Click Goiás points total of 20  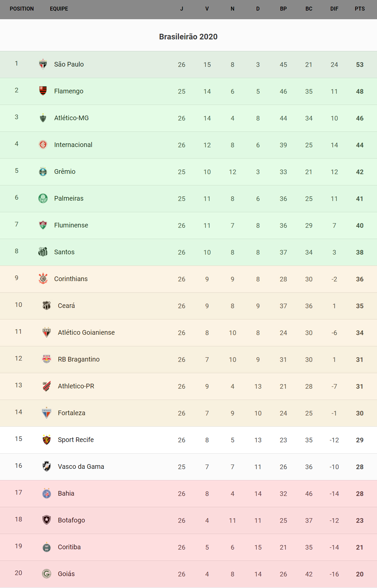359,574
